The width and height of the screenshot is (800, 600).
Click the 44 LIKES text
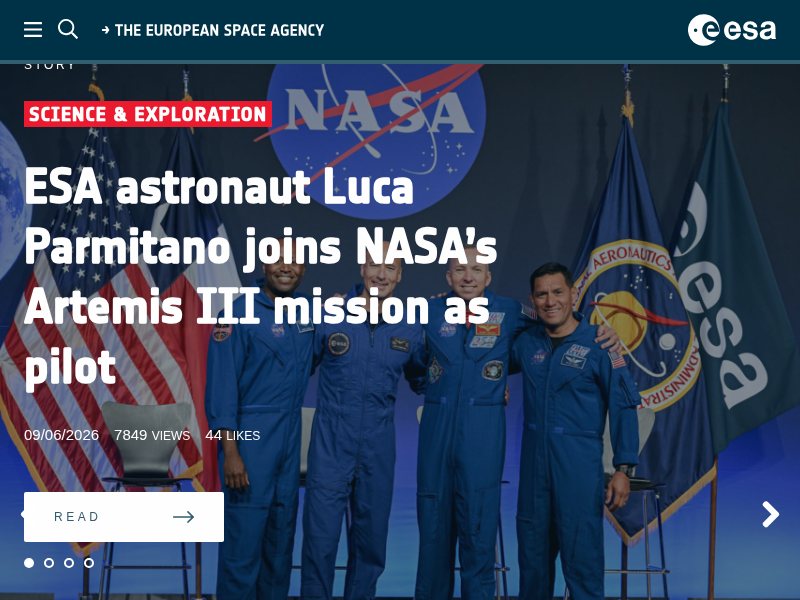point(233,435)
